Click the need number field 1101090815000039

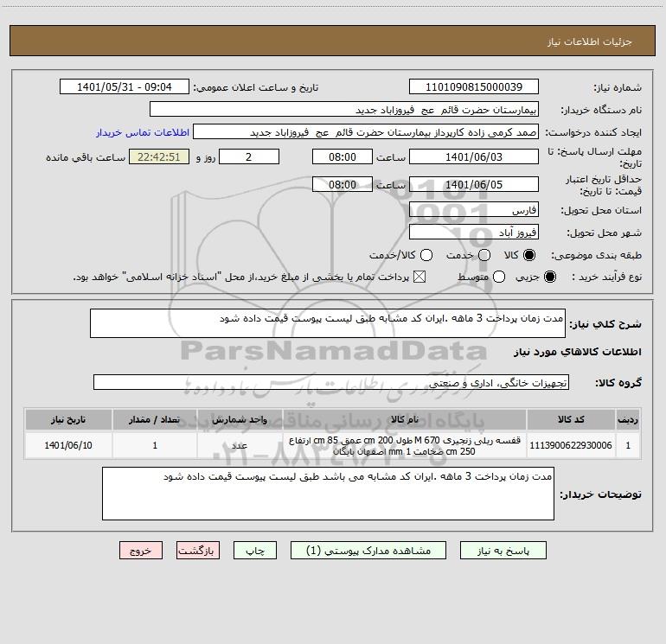pyautogui.click(x=474, y=86)
